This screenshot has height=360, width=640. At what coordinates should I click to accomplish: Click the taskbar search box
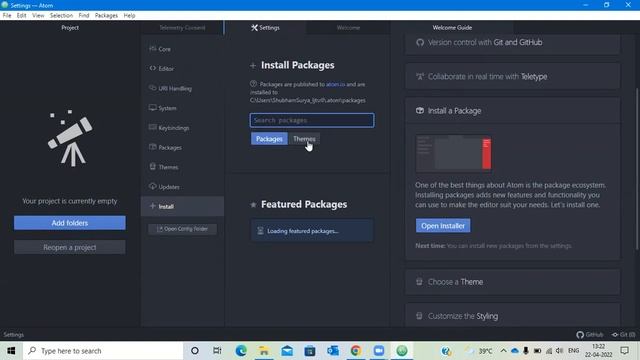(x=103, y=351)
